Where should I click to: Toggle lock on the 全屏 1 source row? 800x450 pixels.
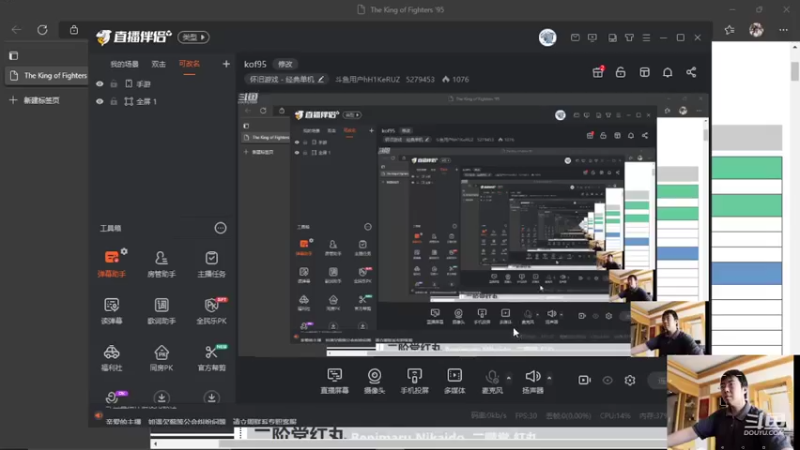click(114, 102)
